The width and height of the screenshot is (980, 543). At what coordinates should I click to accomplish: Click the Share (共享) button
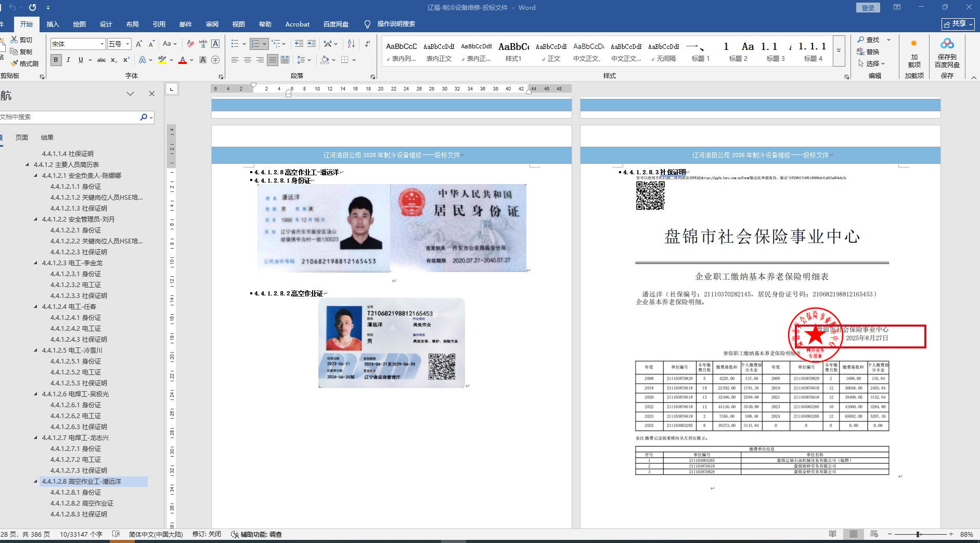coord(958,24)
